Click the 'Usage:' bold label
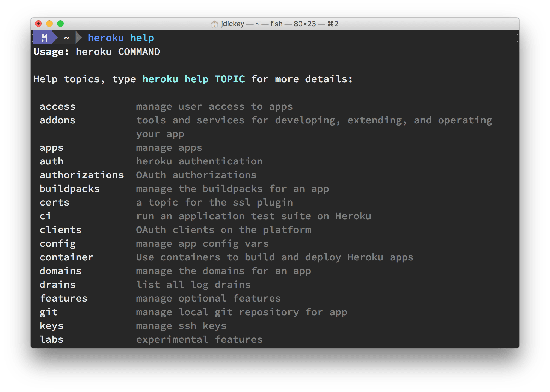 pyautogui.click(x=51, y=52)
